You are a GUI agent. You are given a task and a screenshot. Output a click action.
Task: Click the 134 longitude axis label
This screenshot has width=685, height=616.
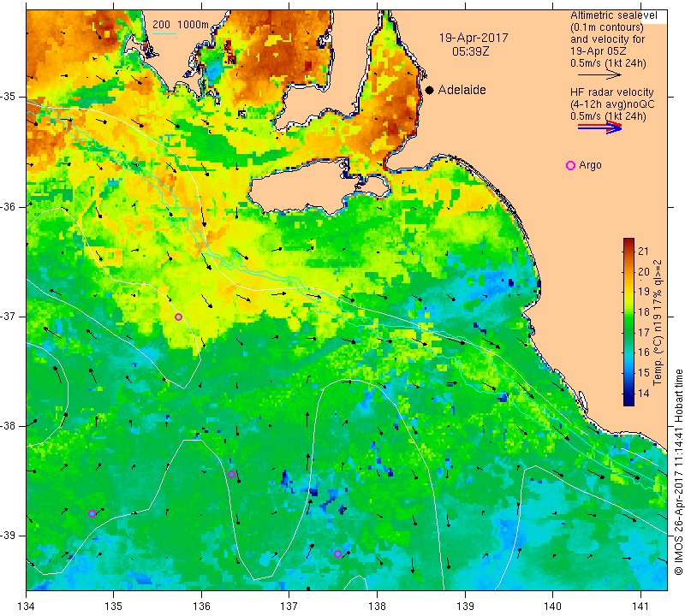(x=27, y=607)
